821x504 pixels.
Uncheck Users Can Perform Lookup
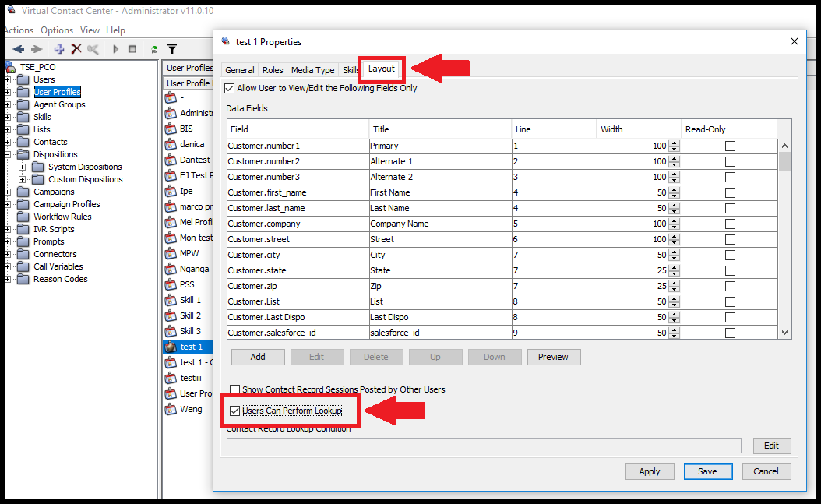click(x=235, y=411)
